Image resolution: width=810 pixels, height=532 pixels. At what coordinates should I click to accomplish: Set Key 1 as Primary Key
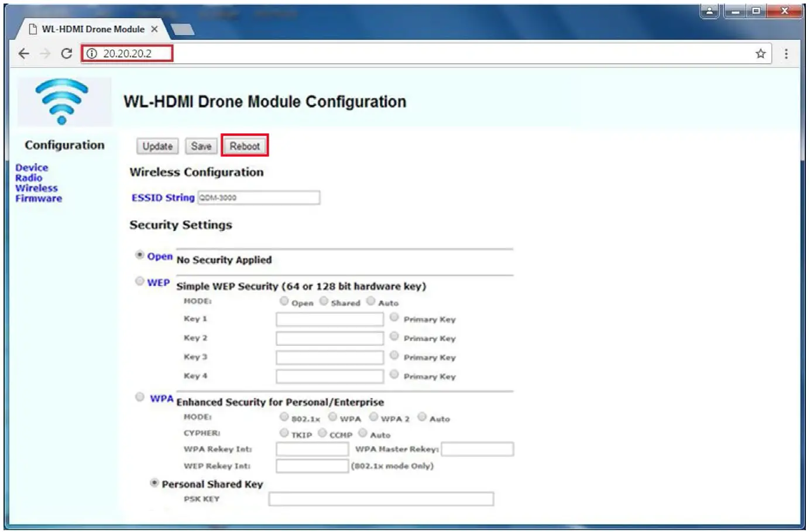[394, 318]
